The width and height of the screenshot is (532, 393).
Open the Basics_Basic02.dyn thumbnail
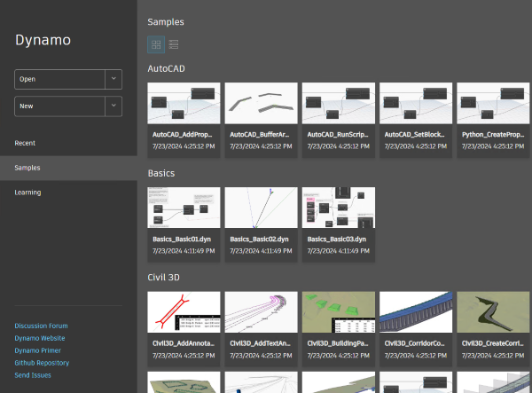point(262,208)
